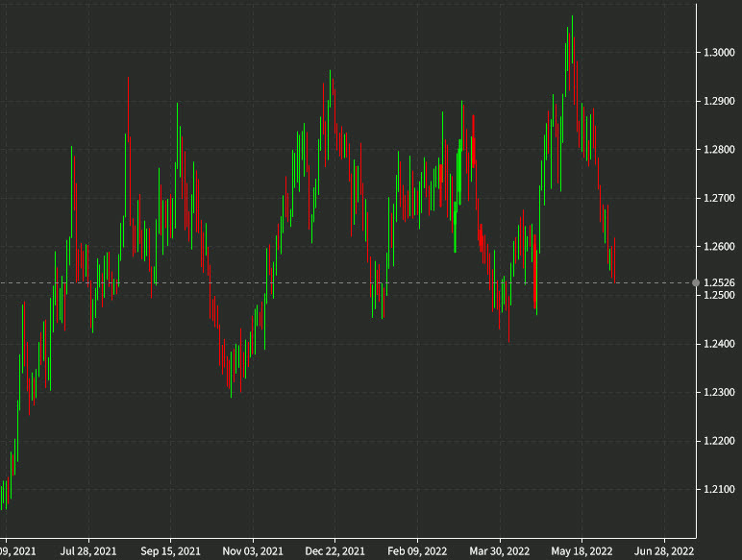
Task: Click the Dec 22, 2021 date label
Action: tap(335, 551)
